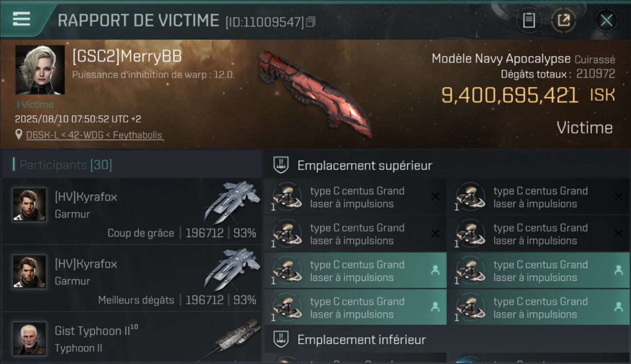
Task: Click Emplacement inférieur section header
Action: (x=362, y=339)
